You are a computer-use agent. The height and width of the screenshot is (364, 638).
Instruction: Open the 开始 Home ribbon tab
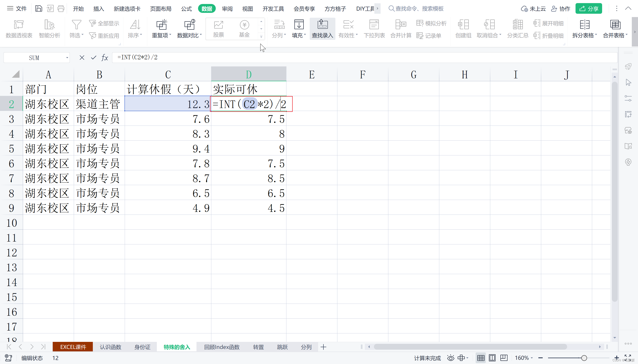coord(78,9)
